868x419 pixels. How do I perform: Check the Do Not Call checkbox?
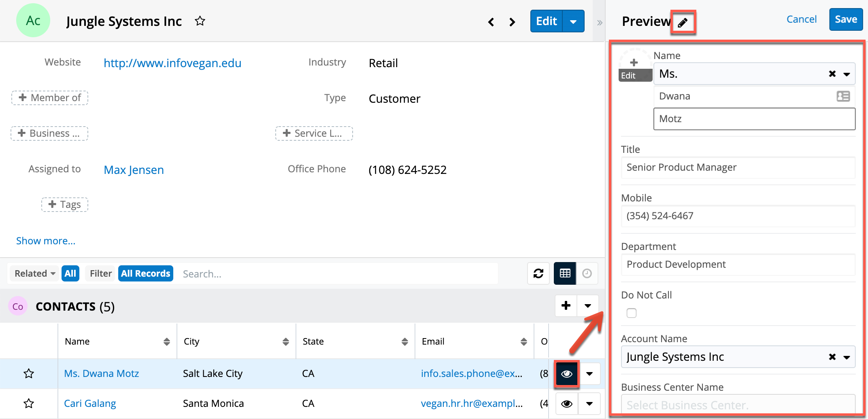click(631, 313)
